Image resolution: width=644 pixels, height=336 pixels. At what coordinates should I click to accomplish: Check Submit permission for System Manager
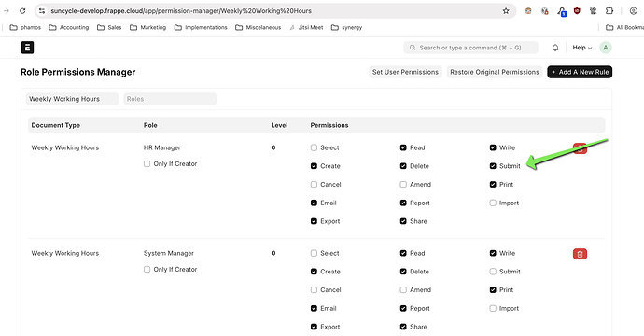pyautogui.click(x=493, y=272)
